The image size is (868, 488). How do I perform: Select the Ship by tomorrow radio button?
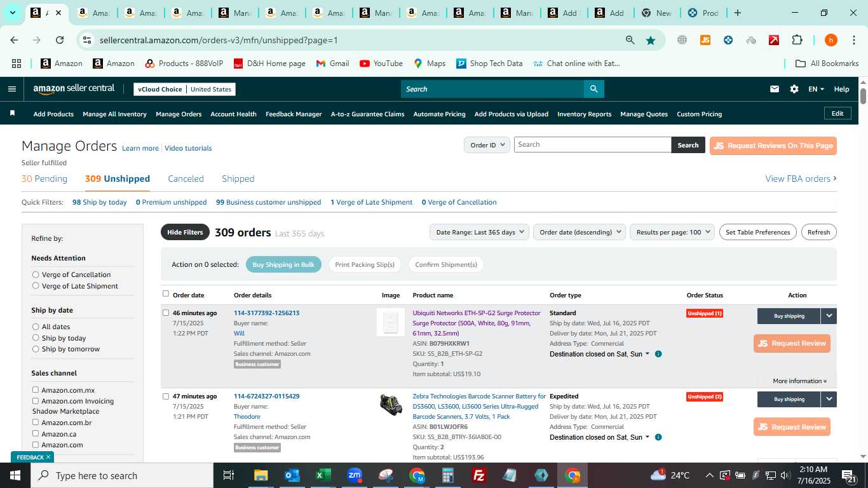[x=36, y=349]
